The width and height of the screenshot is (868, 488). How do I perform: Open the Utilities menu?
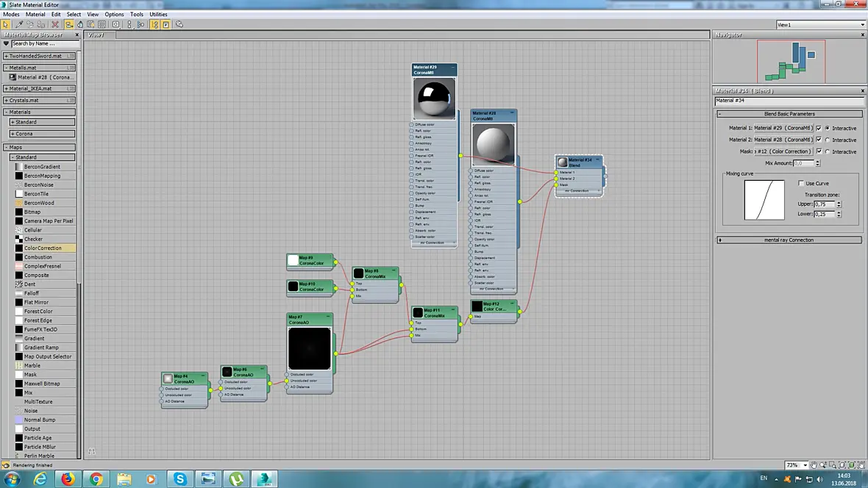158,15
